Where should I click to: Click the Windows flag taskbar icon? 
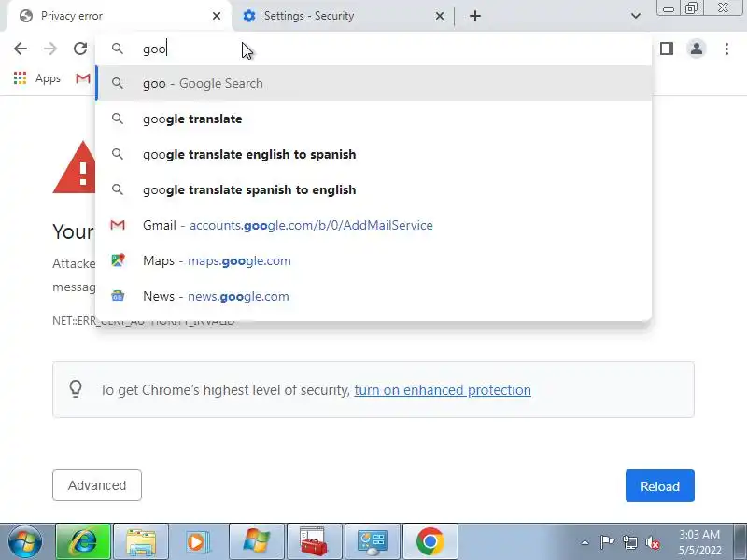point(257,541)
